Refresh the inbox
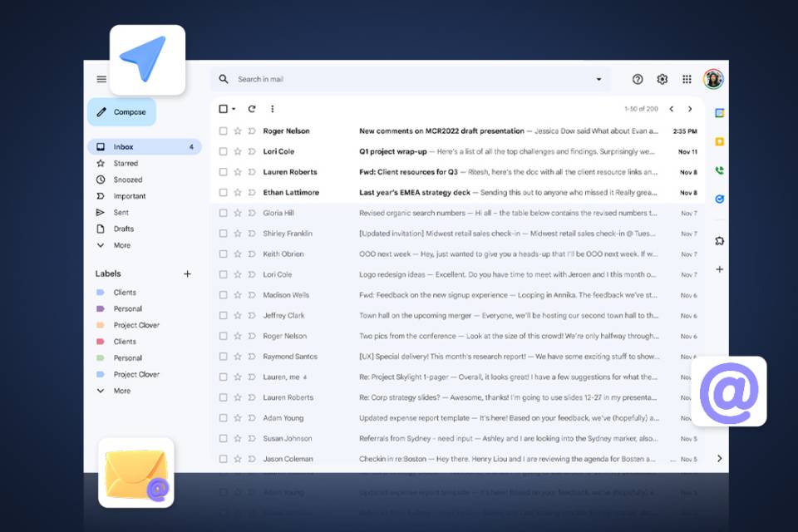Image resolution: width=798 pixels, height=532 pixels. (x=252, y=109)
